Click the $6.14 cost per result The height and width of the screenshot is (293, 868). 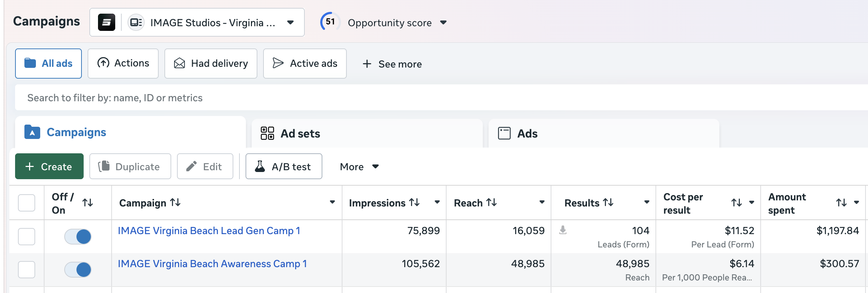[x=742, y=264]
